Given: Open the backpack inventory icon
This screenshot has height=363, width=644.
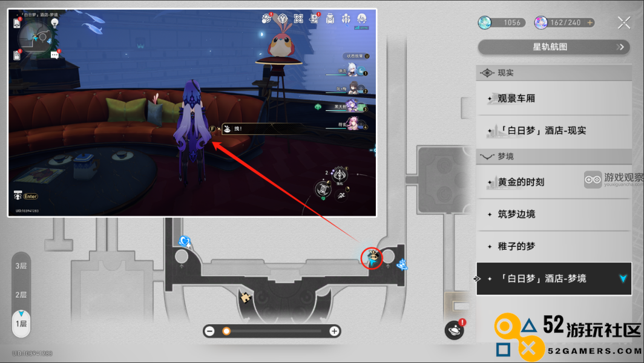Looking at the screenshot, I should click(x=330, y=19).
